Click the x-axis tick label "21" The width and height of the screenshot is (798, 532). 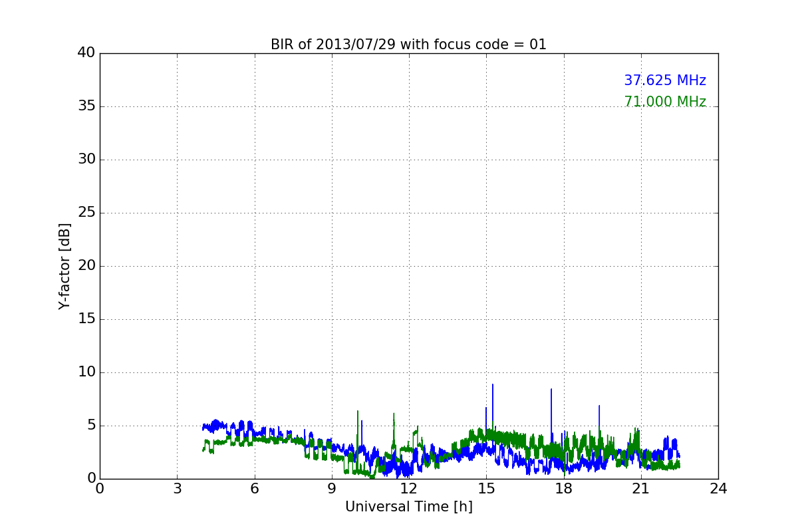641,489
